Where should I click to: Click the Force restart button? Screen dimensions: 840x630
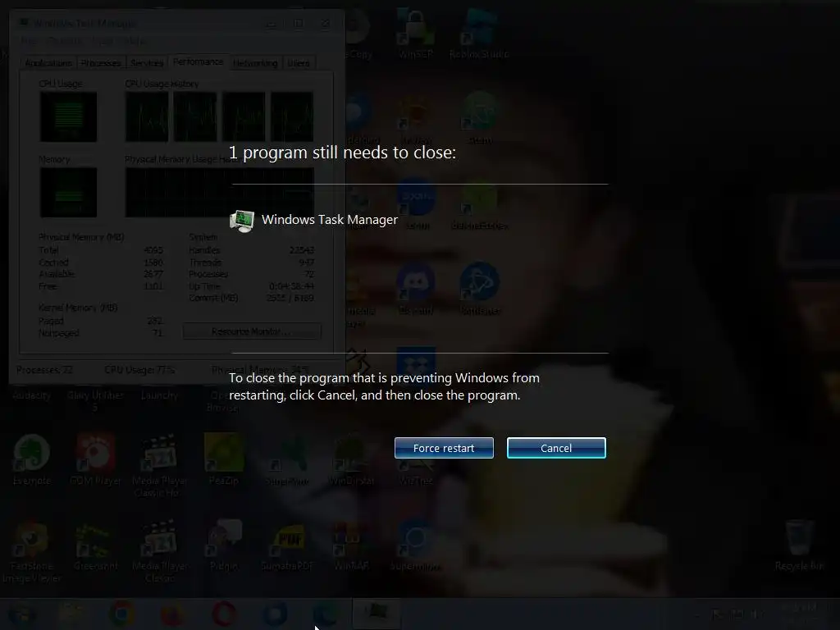pos(444,448)
